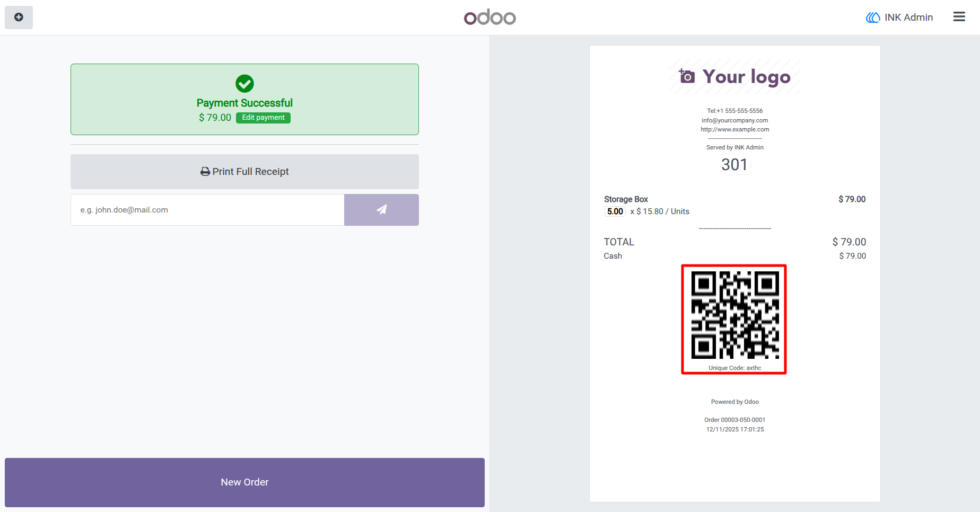980x512 pixels.
Task: Click Powered by Odoo text
Action: click(734, 402)
